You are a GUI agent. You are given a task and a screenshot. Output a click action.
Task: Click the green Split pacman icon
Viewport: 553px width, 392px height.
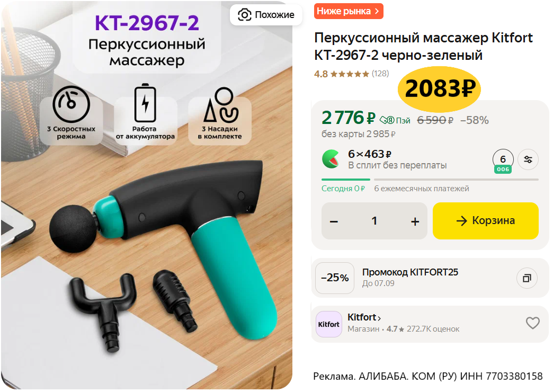[331, 159]
